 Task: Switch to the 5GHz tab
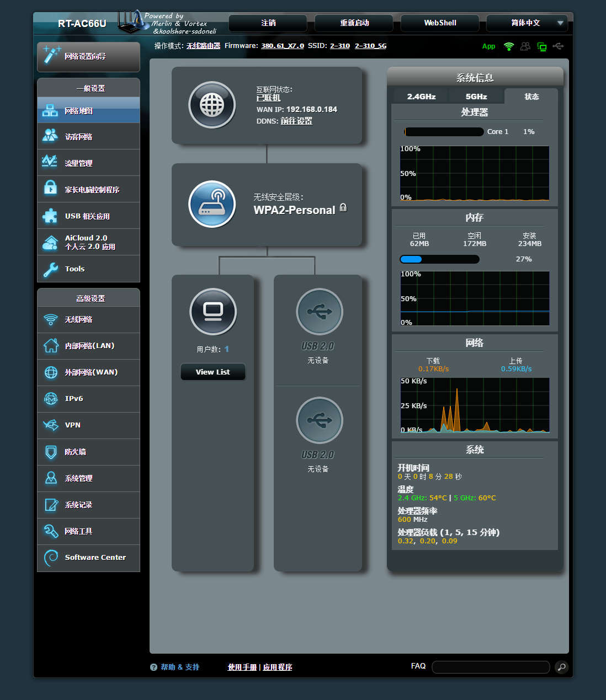[x=476, y=97]
